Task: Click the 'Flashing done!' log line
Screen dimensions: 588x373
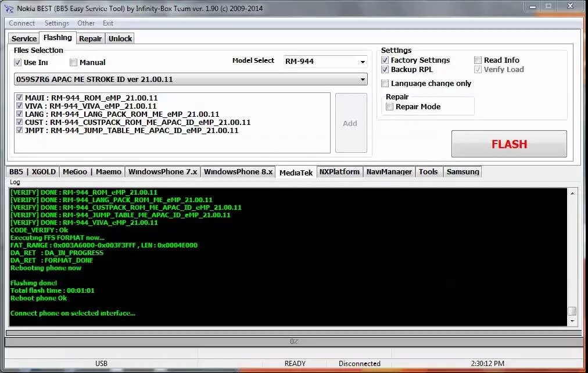Action: [x=34, y=283]
